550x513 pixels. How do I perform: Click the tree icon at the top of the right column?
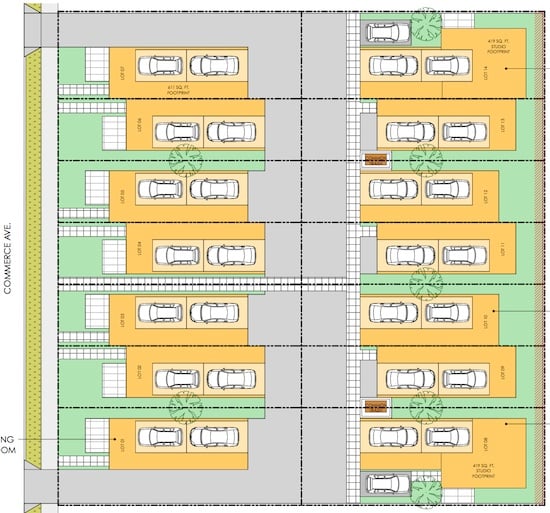tap(426, 24)
